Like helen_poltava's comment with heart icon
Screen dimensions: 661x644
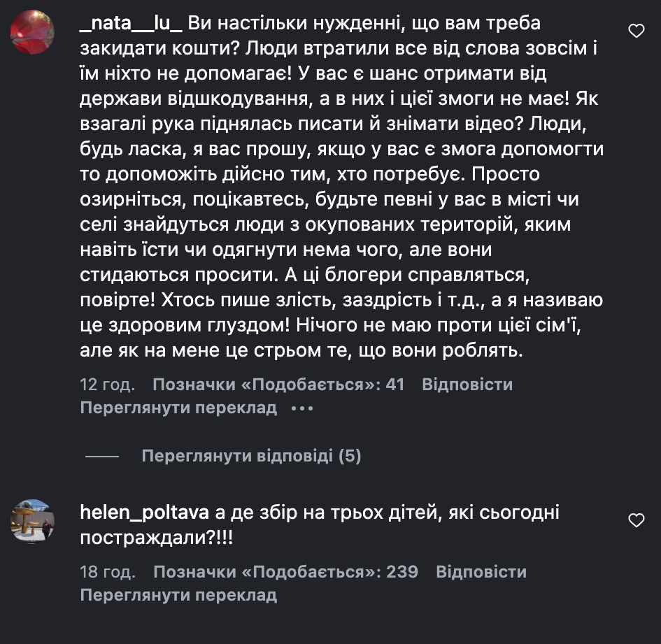637,520
